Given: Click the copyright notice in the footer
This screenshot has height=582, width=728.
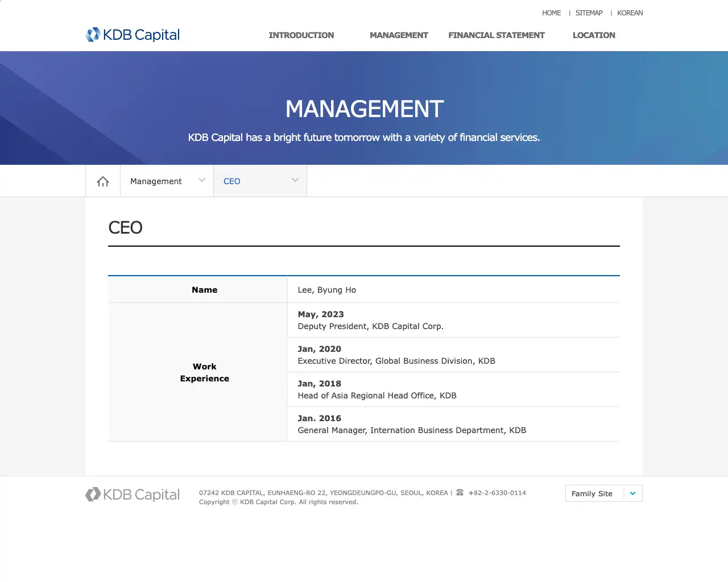Looking at the screenshot, I should [x=279, y=502].
